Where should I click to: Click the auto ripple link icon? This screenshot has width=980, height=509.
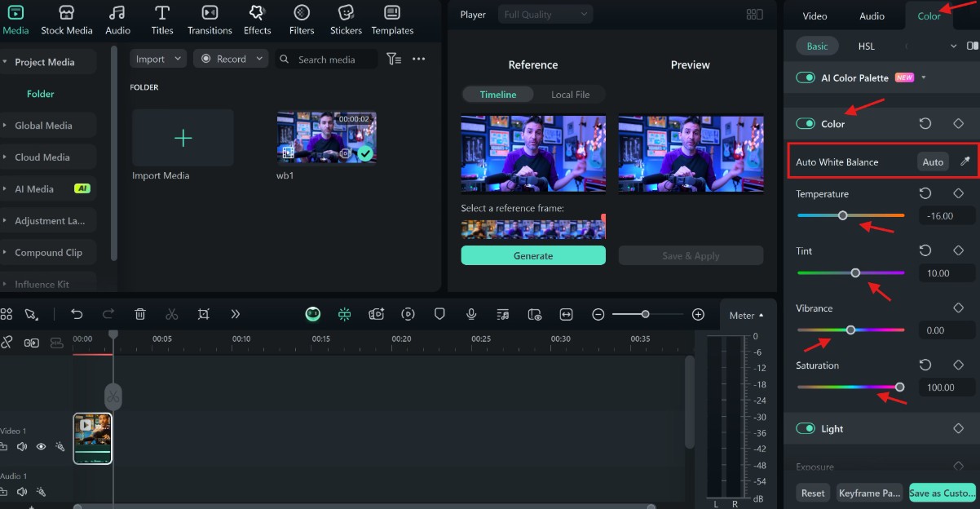(6, 343)
